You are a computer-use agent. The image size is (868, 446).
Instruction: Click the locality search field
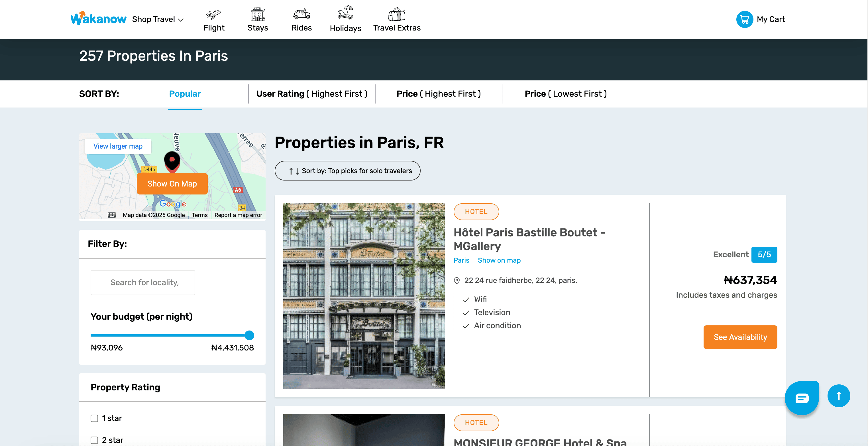click(142, 282)
